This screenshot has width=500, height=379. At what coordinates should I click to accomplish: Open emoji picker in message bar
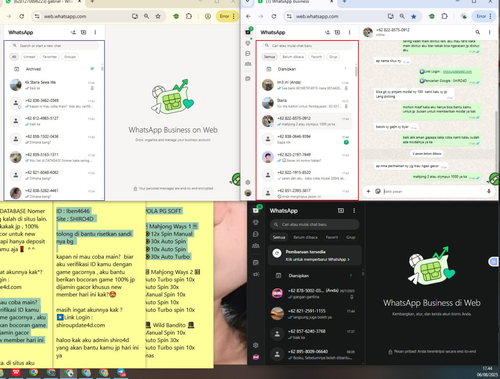(378, 191)
